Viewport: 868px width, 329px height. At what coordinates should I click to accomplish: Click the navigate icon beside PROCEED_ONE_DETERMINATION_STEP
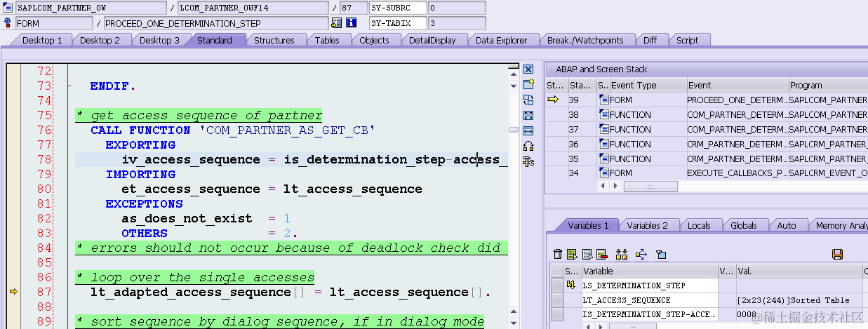click(x=337, y=23)
